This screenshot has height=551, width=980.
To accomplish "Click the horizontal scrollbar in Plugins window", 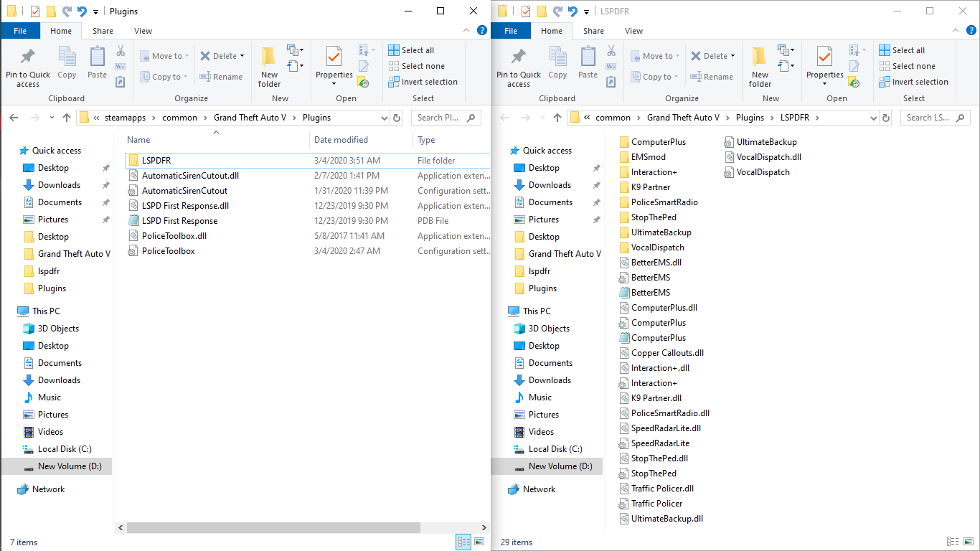I will 273,527.
